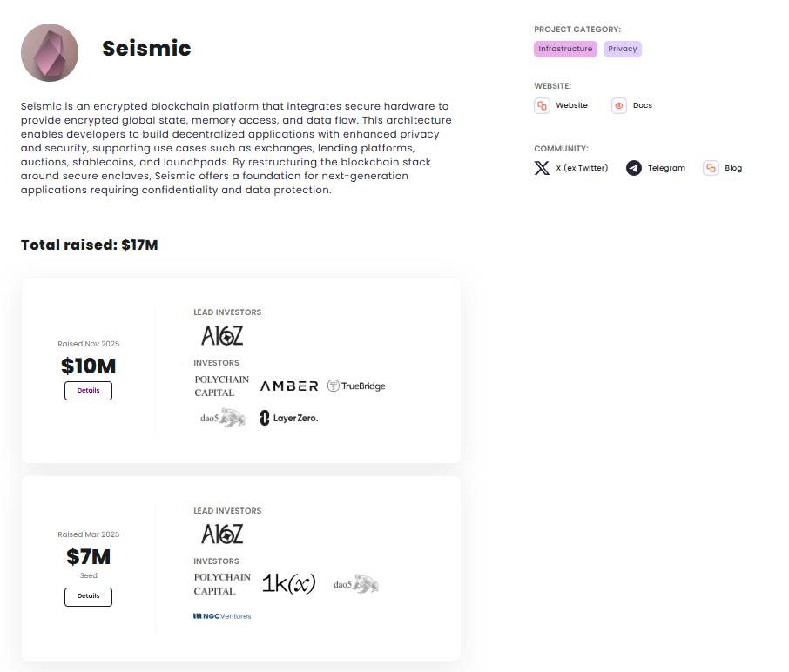Click a16z logo in Nov 2025 round
The width and height of the screenshot is (789, 672).
(x=222, y=335)
